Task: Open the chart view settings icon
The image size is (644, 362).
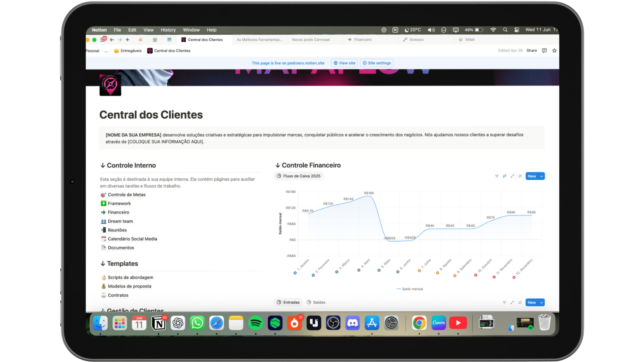Action: (x=520, y=176)
